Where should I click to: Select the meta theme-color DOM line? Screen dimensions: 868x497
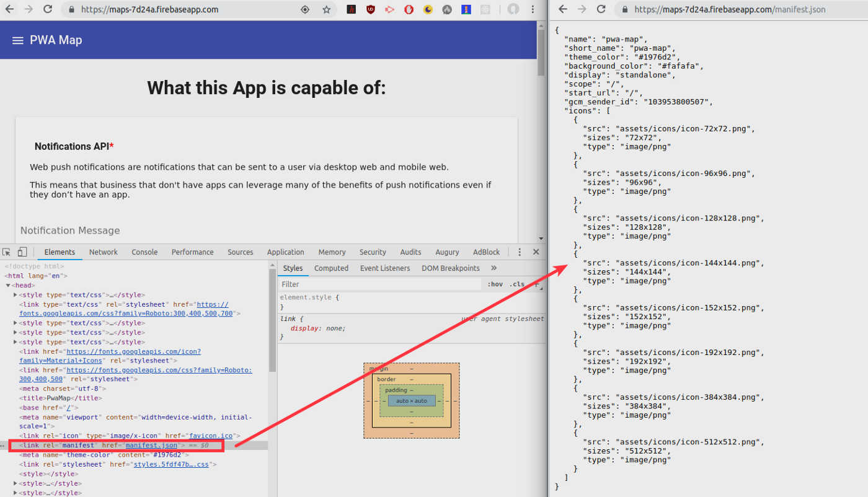[104, 455]
